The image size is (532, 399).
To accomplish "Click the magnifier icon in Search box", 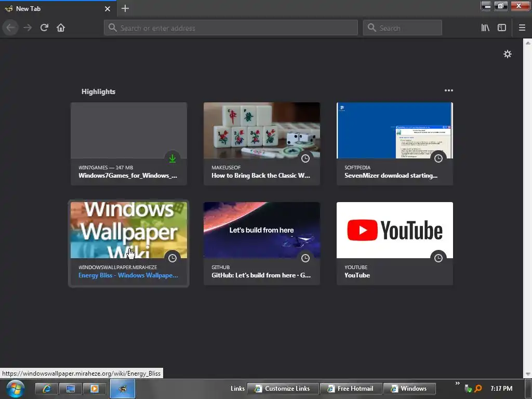I will click(372, 28).
